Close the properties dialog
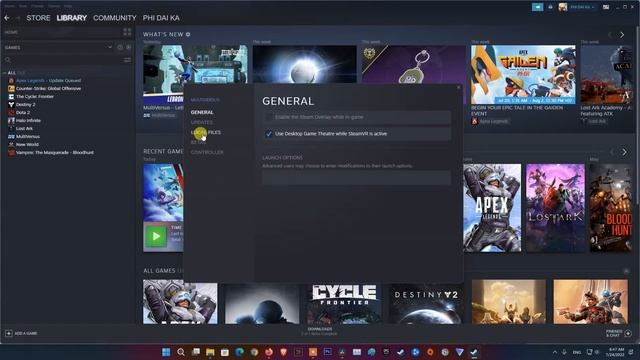 [458, 87]
